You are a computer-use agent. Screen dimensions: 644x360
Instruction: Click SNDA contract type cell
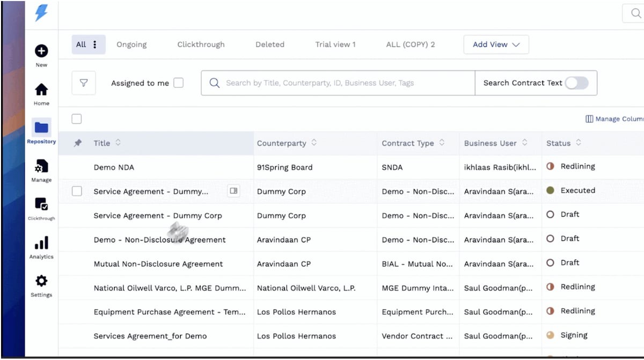pos(392,167)
